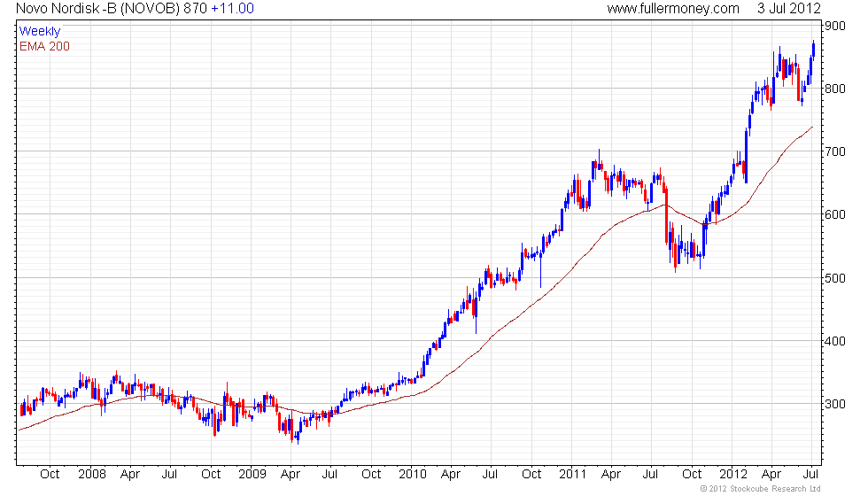The width and height of the screenshot is (868, 496).
Task: Click the price value 870
Action: tap(196, 9)
